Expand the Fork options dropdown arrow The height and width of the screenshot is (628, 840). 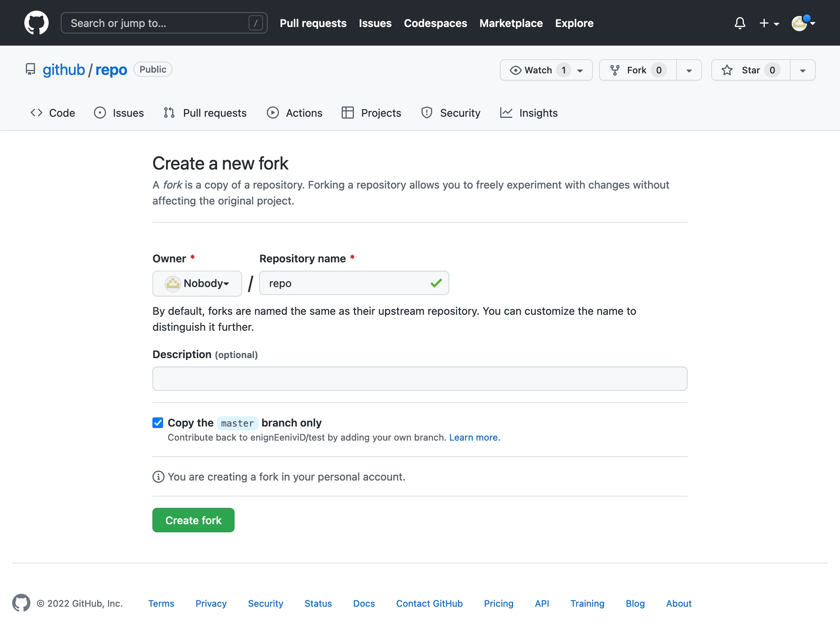(689, 70)
